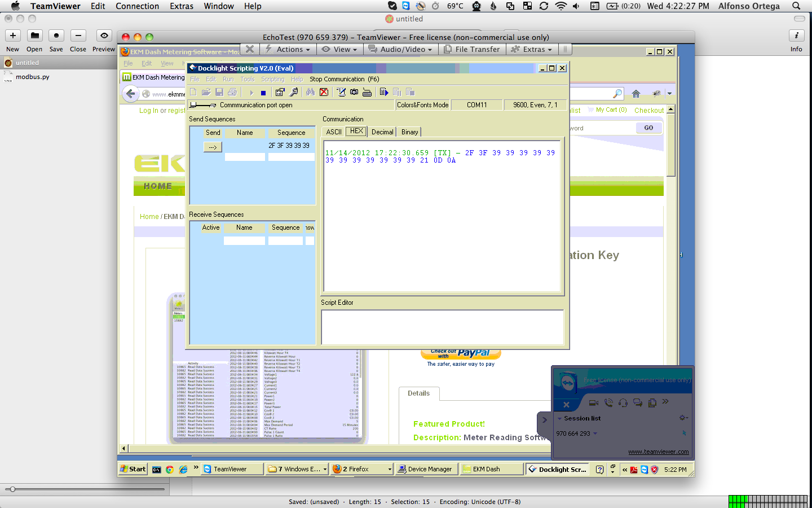Image resolution: width=812 pixels, height=508 pixels.
Task: Click the Internet Explorer quick launch icon
Action: (x=183, y=469)
